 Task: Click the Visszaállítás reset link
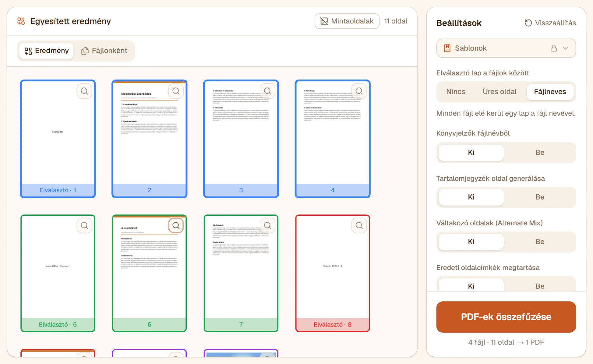(x=550, y=23)
